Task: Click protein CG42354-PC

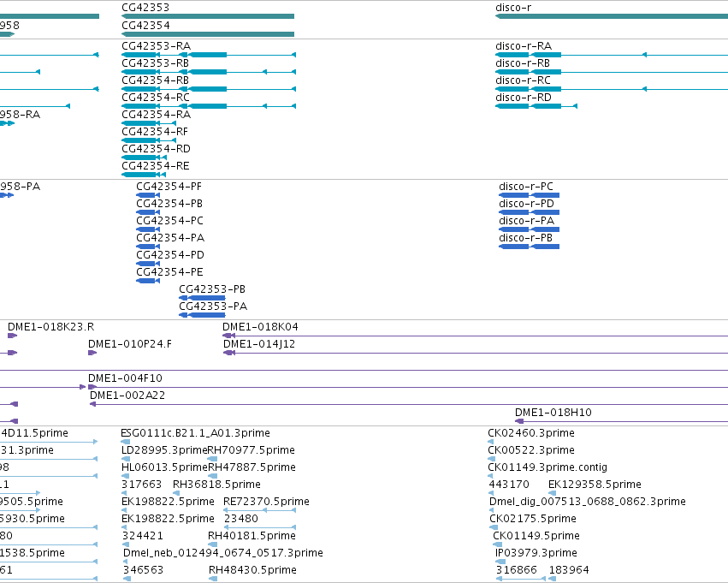Action: [170, 221]
